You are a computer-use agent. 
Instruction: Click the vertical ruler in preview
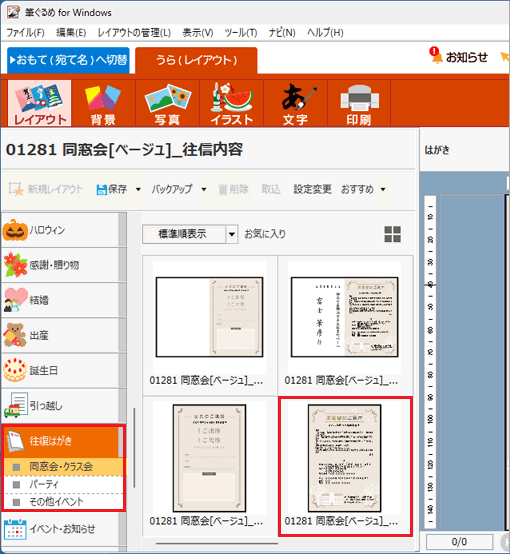click(x=430, y=361)
